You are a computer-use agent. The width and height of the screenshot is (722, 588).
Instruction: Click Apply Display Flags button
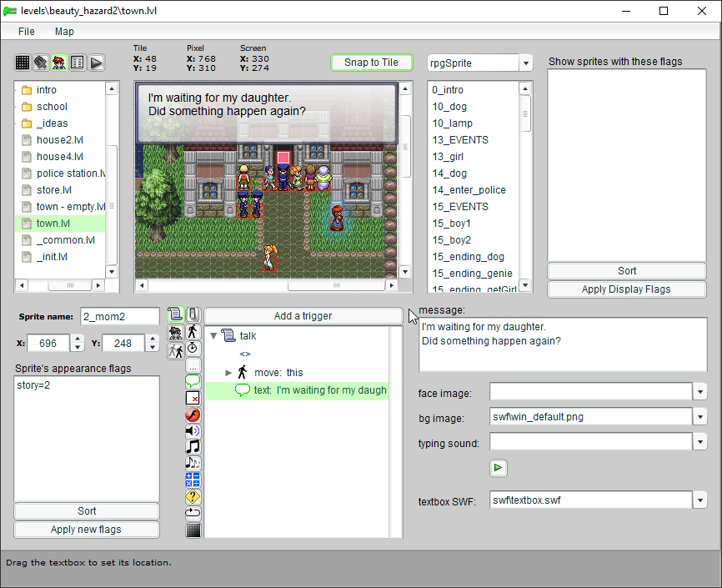coord(626,289)
